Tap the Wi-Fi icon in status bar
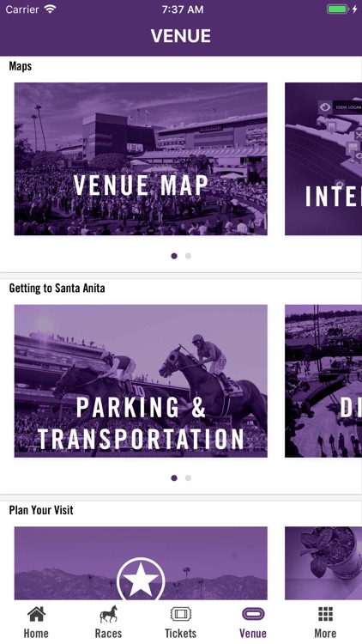The image size is (362, 644). (50, 9)
